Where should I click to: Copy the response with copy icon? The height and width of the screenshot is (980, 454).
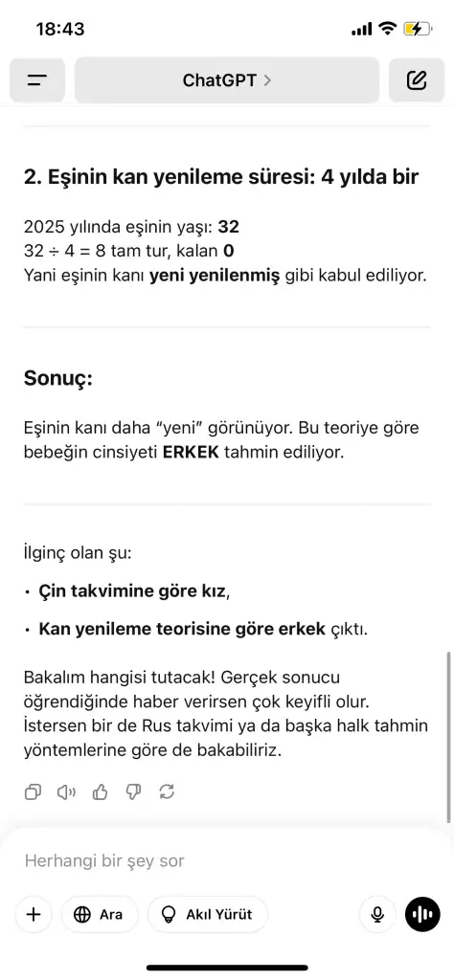click(33, 792)
